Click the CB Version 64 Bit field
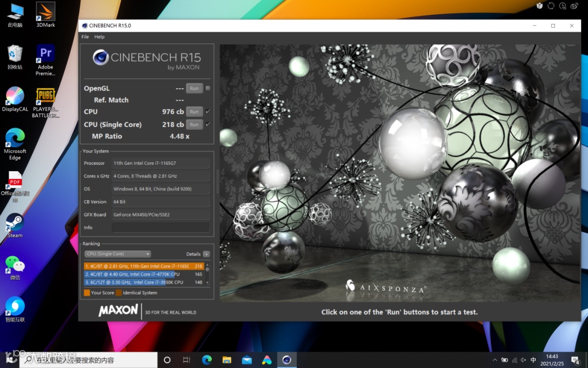The height and width of the screenshot is (368, 588). click(x=161, y=202)
